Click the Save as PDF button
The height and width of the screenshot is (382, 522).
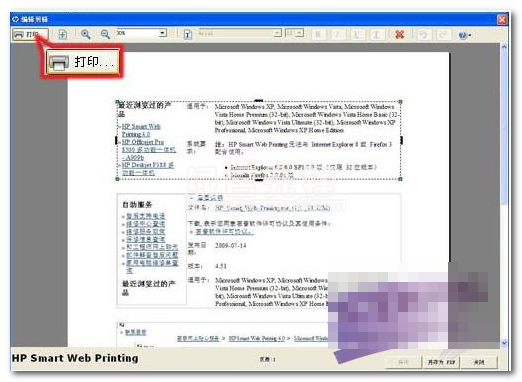pos(441,362)
